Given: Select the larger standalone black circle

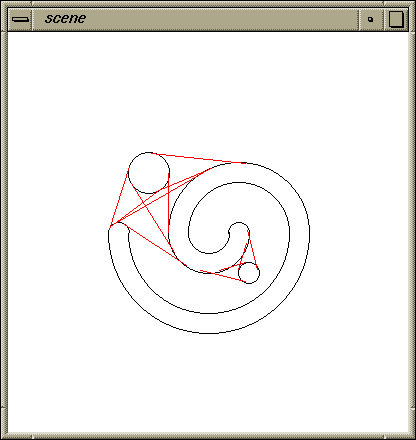Looking at the screenshot, I should pyautogui.click(x=149, y=173).
